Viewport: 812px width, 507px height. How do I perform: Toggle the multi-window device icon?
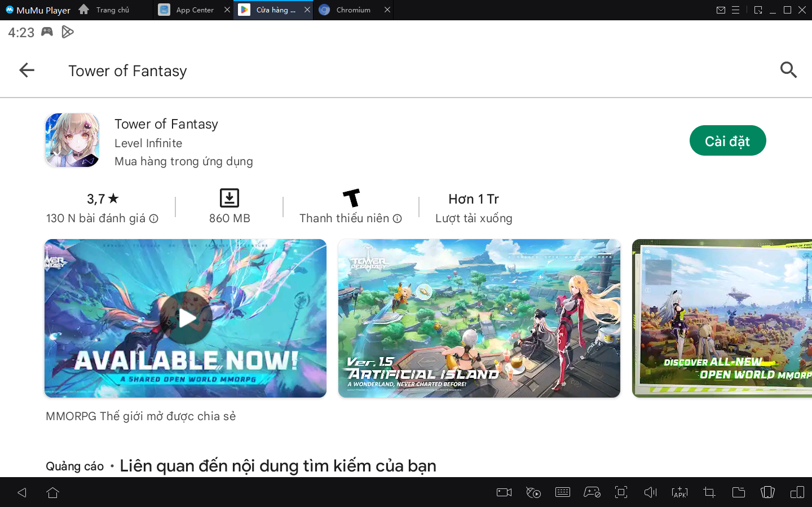[797, 492]
